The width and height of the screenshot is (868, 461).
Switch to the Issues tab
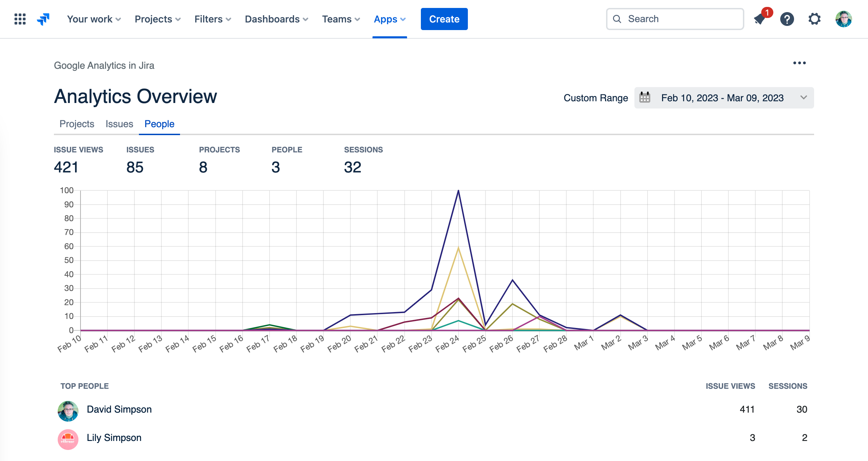tap(119, 124)
